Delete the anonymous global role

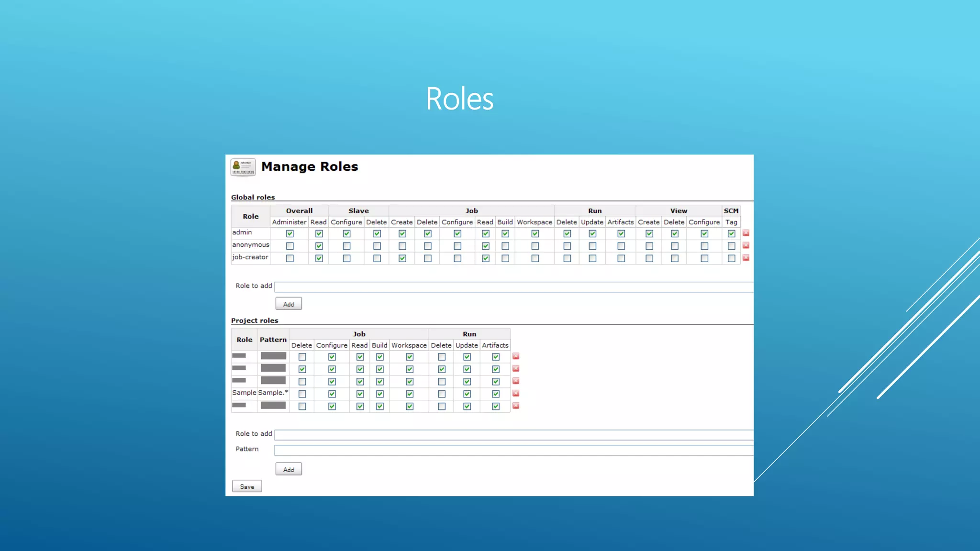tap(746, 245)
